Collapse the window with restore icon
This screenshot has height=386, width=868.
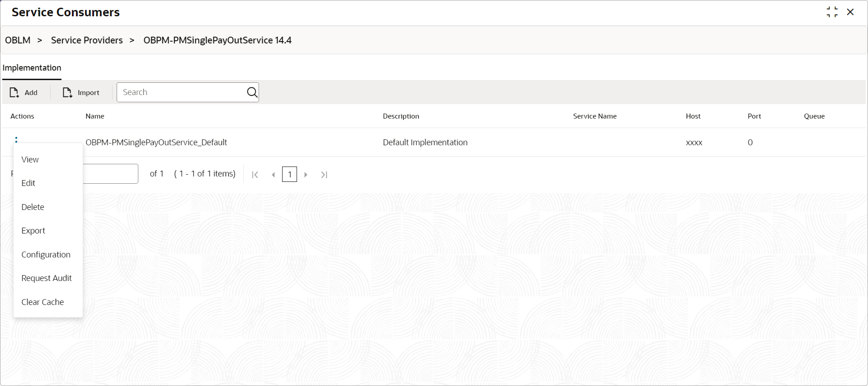click(x=832, y=12)
